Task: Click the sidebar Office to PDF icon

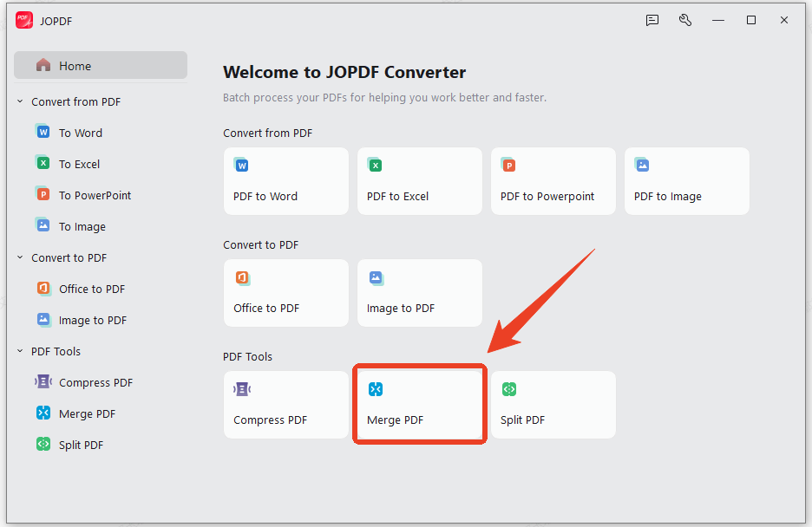Action: pyautogui.click(x=43, y=288)
